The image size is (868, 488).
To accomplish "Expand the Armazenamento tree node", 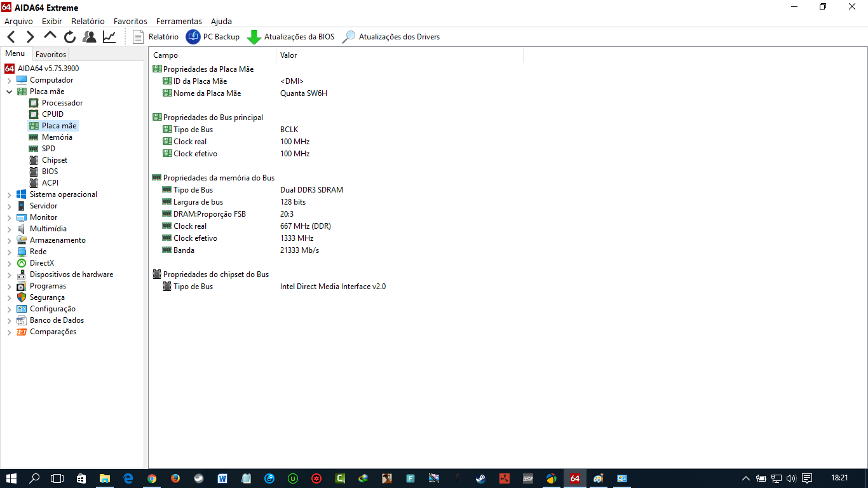I will coord(9,240).
